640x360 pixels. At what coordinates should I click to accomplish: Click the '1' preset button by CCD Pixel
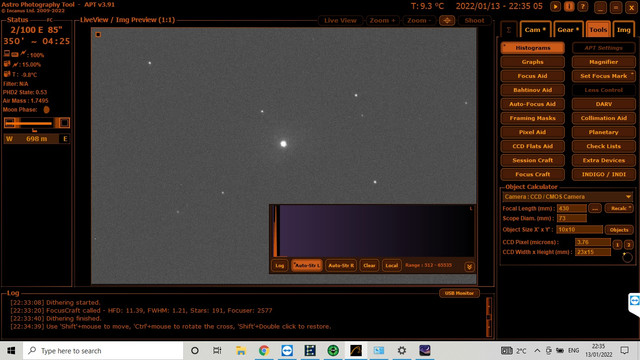click(617, 245)
